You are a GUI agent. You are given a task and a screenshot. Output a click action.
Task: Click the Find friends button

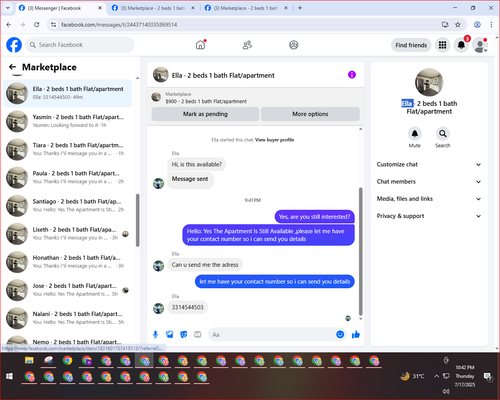[411, 45]
